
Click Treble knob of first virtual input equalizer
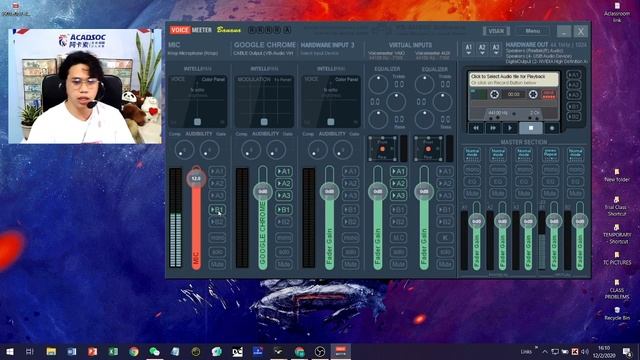pyautogui.click(x=378, y=84)
